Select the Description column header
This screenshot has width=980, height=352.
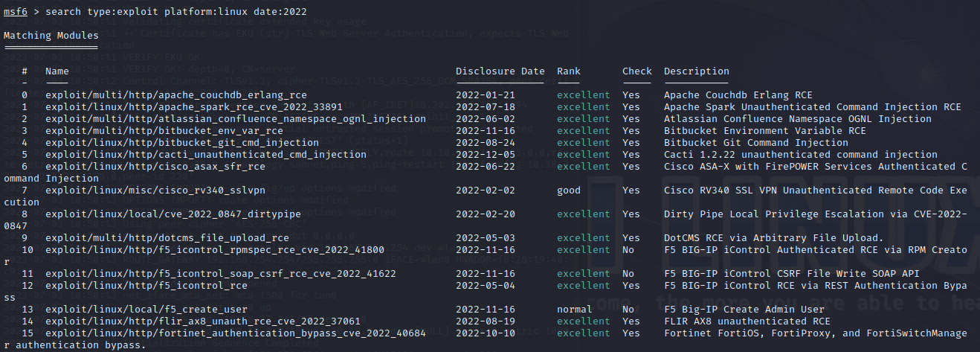pyautogui.click(x=697, y=71)
